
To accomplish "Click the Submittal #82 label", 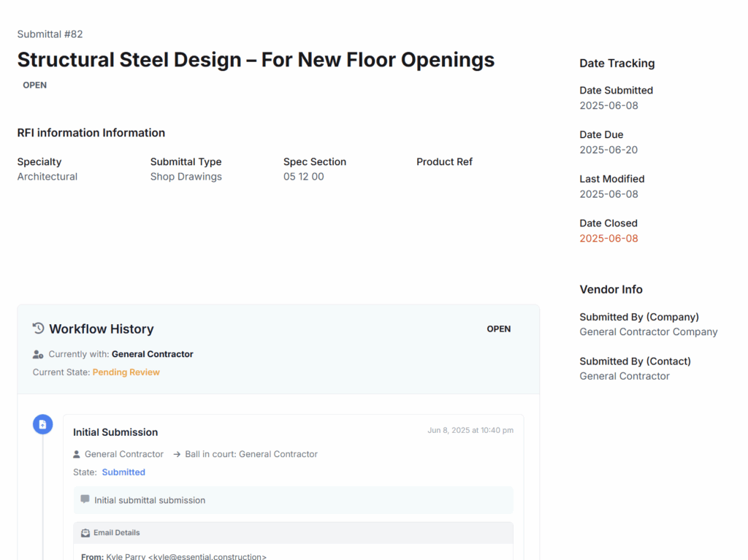I will (x=50, y=34).
